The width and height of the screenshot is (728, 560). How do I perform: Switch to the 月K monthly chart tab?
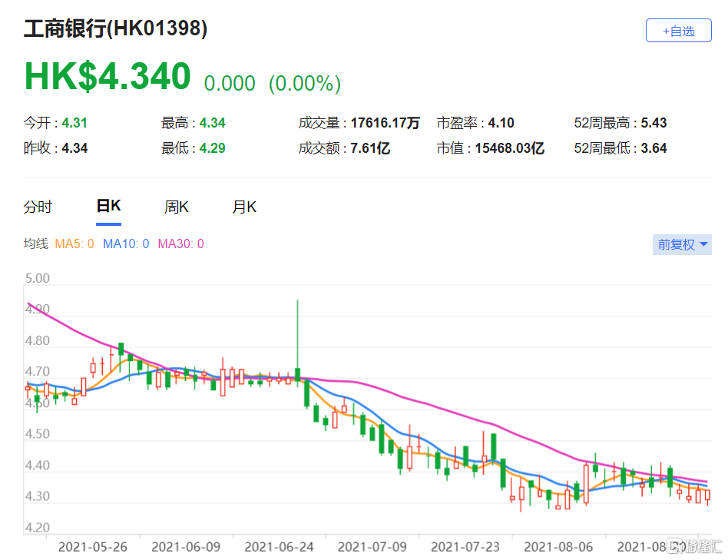[x=244, y=207]
